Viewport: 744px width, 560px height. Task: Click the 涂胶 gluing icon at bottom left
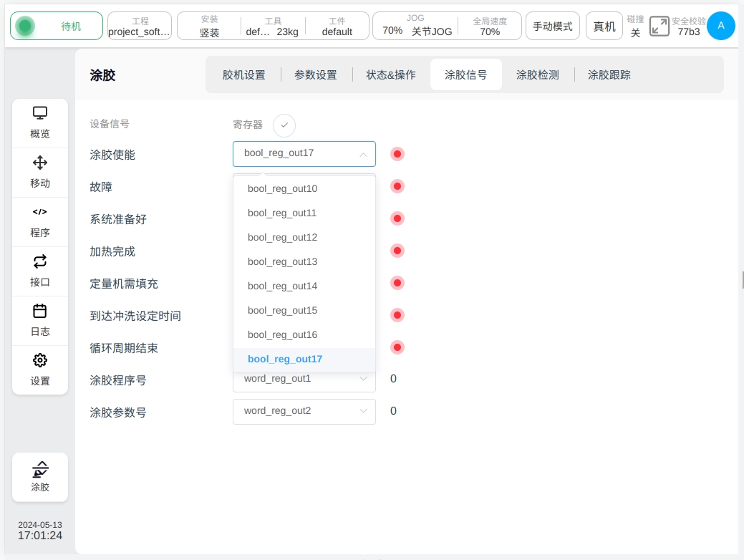(x=40, y=470)
